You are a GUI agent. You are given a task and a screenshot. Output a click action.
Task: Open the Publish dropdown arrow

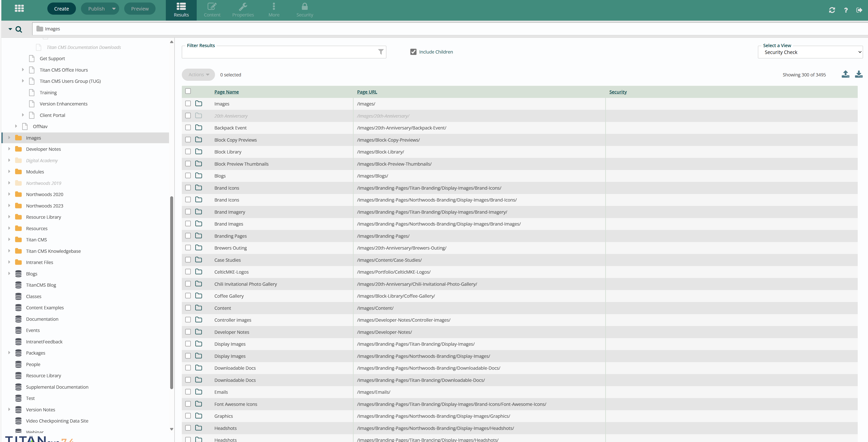coord(114,9)
